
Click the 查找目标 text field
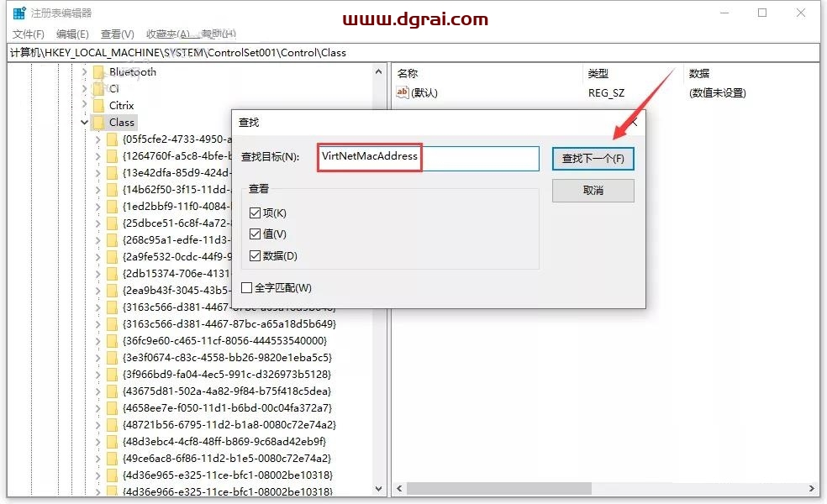[429, 158]
